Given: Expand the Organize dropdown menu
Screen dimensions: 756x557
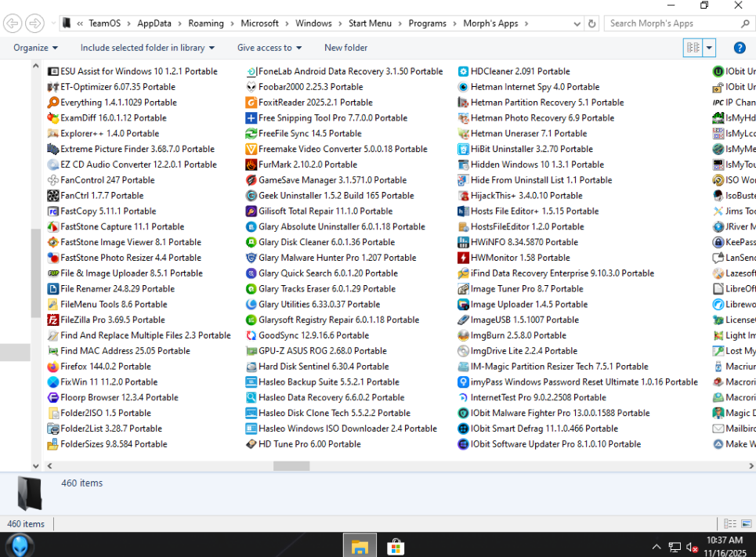Looking at the screenshot, I should click(35, 48).
